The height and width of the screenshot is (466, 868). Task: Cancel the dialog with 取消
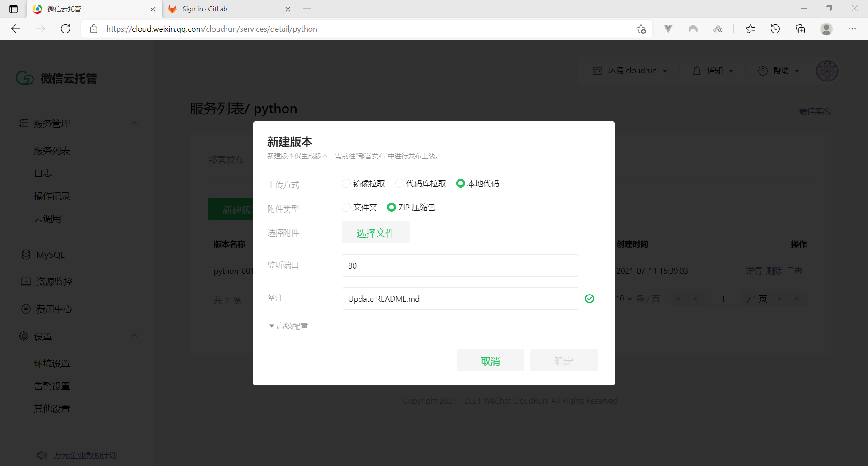[x=490, y=361]
